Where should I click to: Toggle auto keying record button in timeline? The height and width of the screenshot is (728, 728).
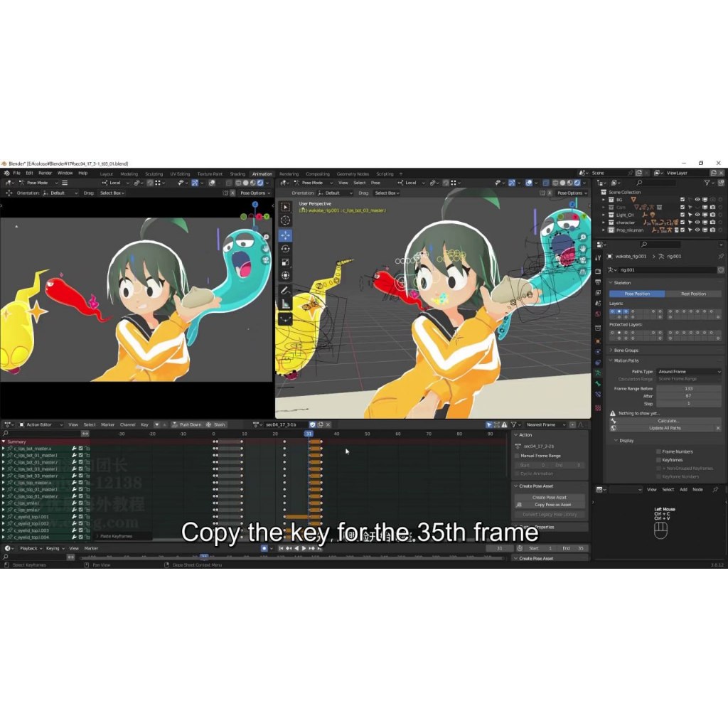[264, 548]
